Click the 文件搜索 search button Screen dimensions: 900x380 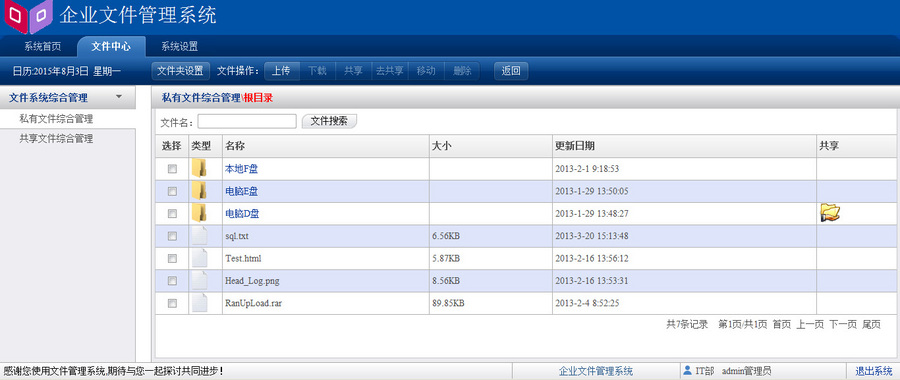(329, 121)
